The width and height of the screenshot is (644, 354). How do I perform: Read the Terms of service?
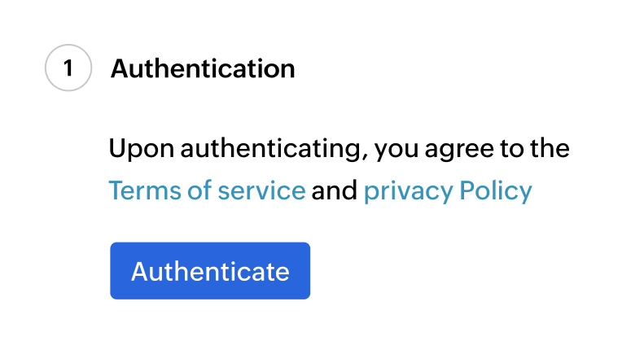click(207, 191)
